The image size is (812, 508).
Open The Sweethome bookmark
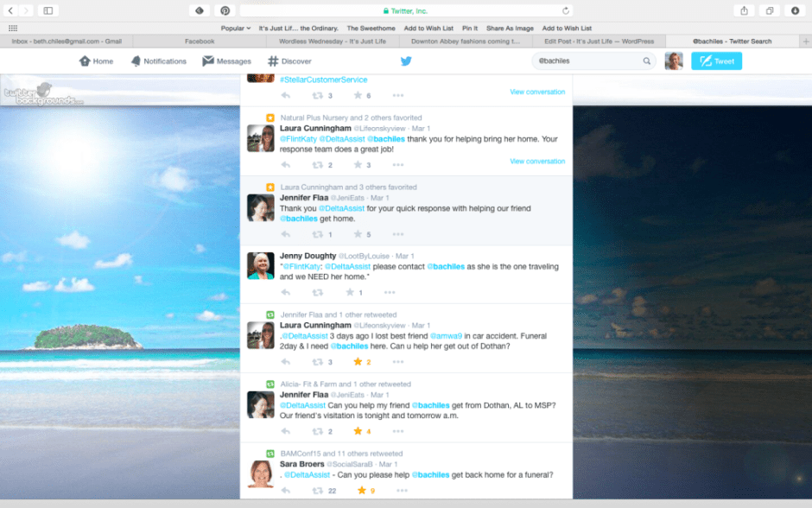click(371, 28)
